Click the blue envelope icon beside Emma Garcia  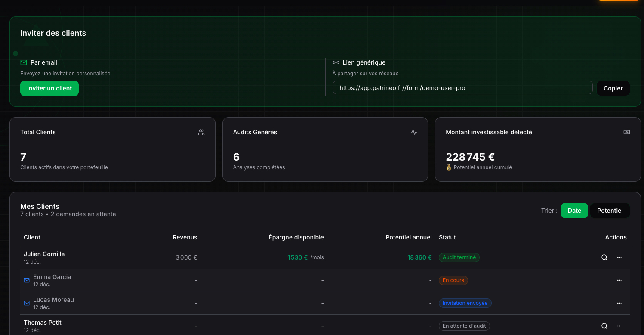click(x=26, y=280)
